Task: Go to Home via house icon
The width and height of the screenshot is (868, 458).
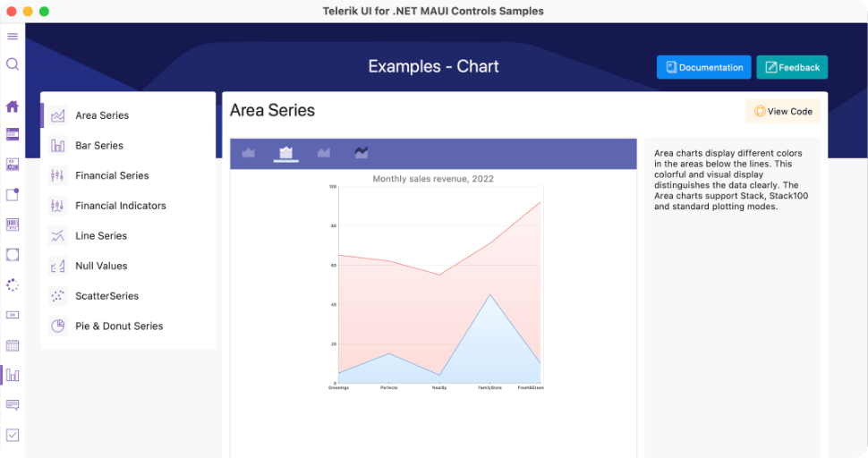Action: 13,106
